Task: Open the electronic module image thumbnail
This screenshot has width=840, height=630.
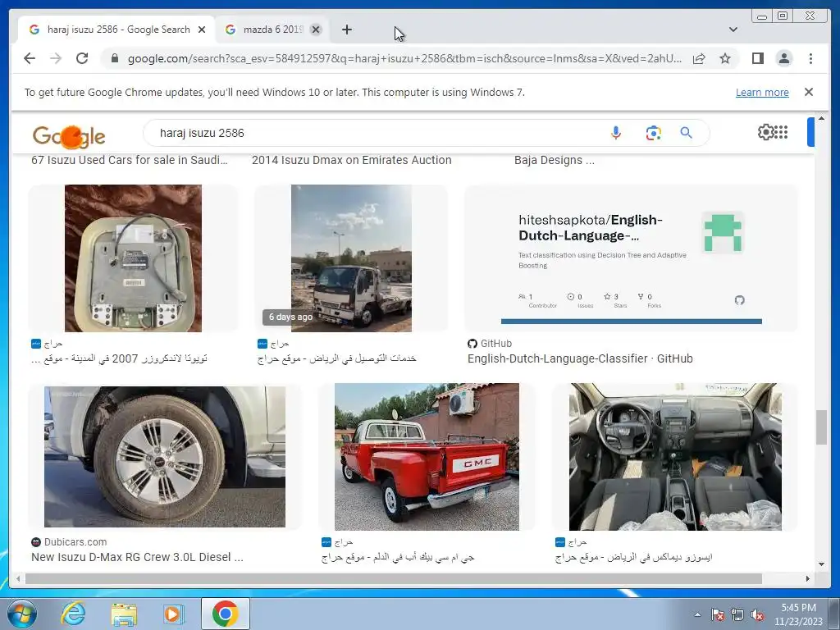Action: 134,258
